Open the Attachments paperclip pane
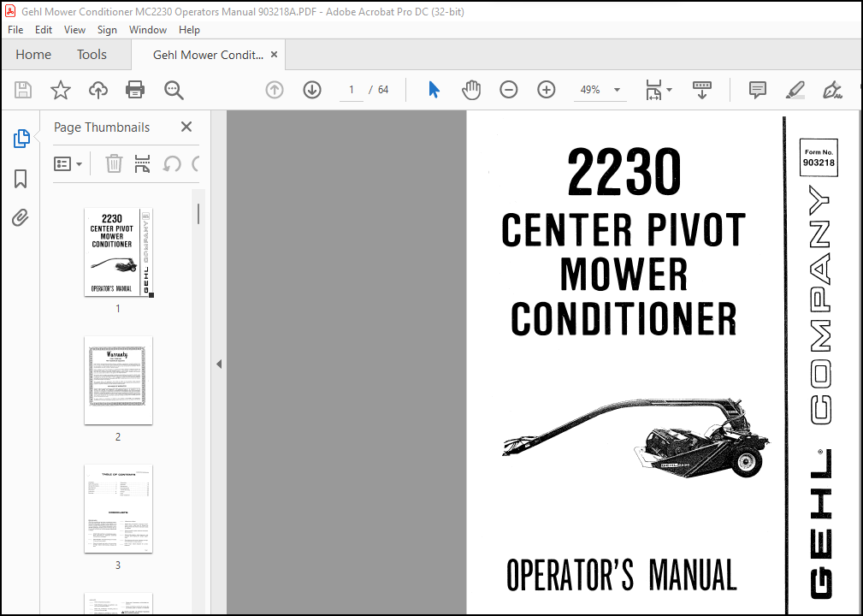Screen dimensions: 863x616 (x=21, y=217)
